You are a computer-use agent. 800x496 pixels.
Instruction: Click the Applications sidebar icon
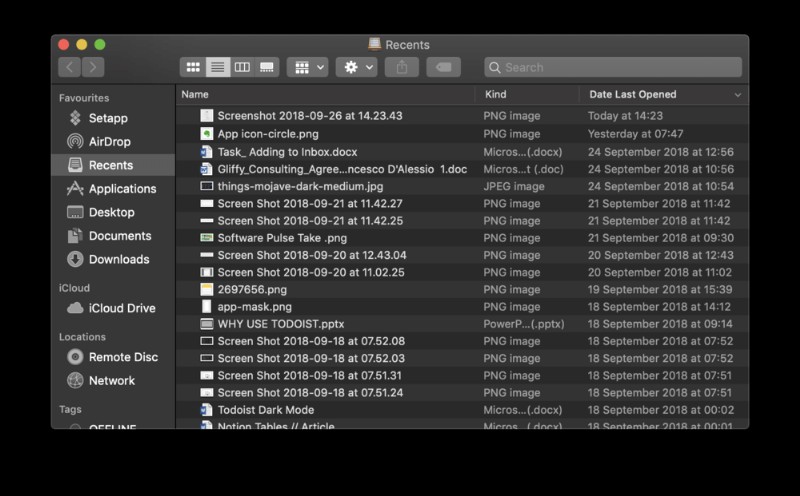(x=75, y=188)
